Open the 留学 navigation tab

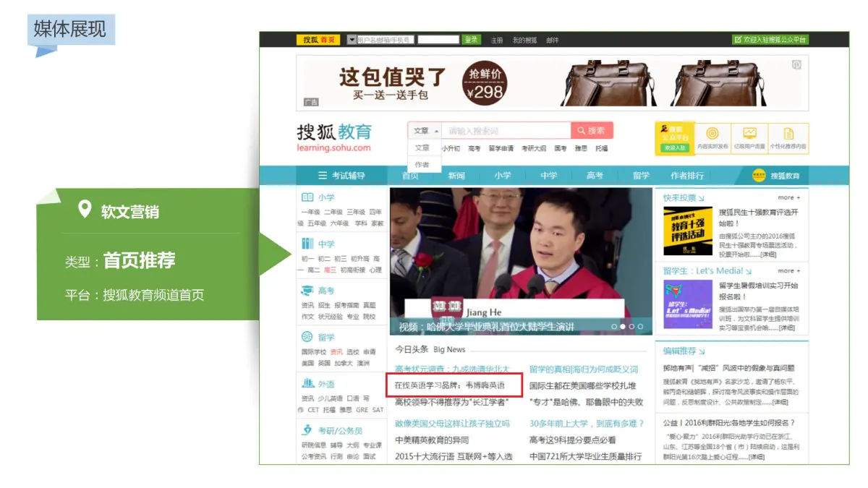(x=641, y=176)
